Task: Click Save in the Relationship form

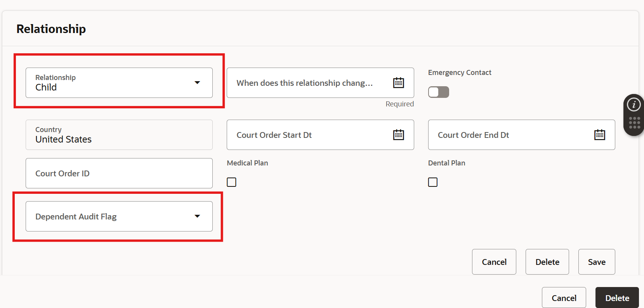Action: tap(597, 262)
